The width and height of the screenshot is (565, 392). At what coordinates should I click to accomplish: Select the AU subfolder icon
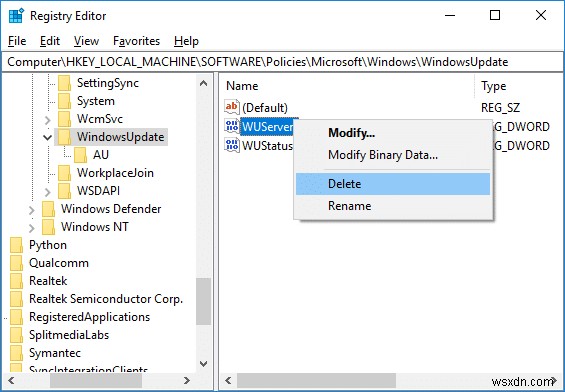pos(81,155)
